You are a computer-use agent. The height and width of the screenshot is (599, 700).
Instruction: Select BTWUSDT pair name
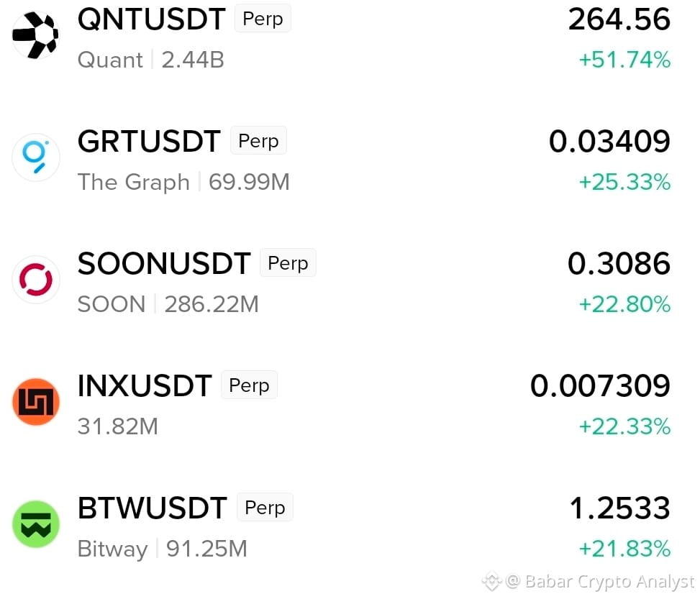click(153, 508)
